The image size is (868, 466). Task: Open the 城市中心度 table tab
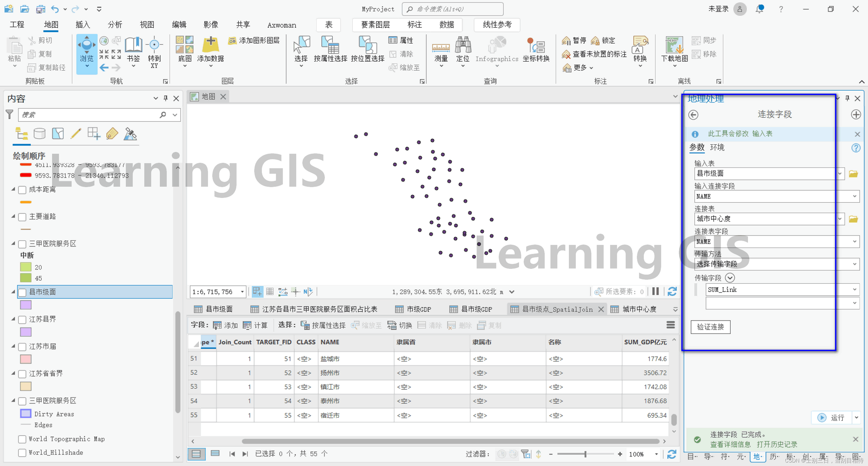pyautogui.click(x=639, y=309)
